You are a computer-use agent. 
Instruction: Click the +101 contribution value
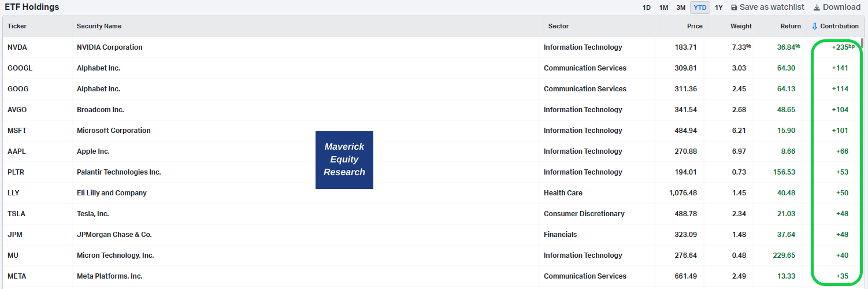840,131
